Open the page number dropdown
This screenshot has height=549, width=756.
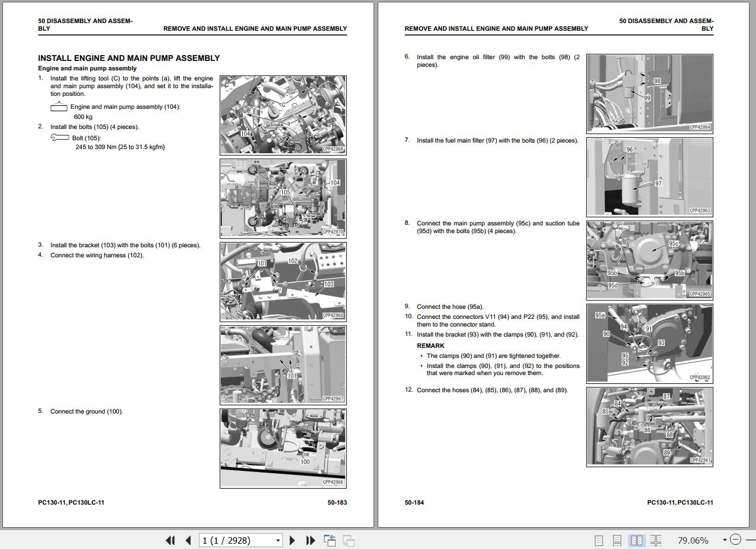278,540
